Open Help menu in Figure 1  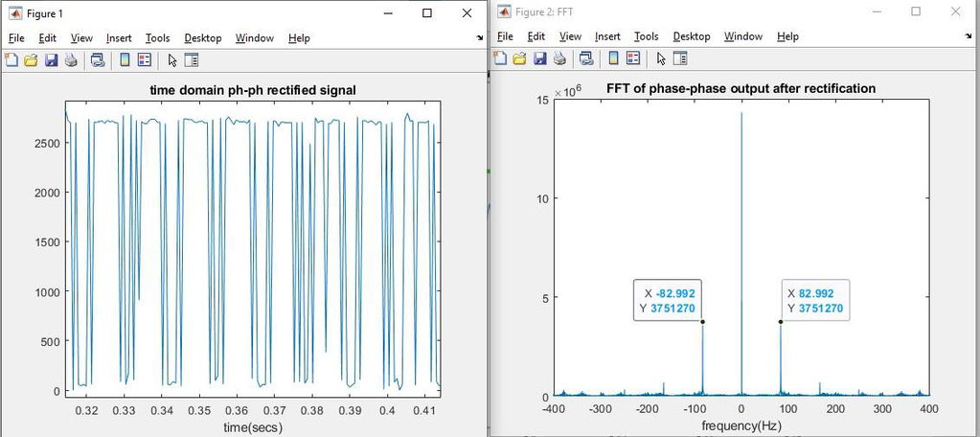[299, 38]
